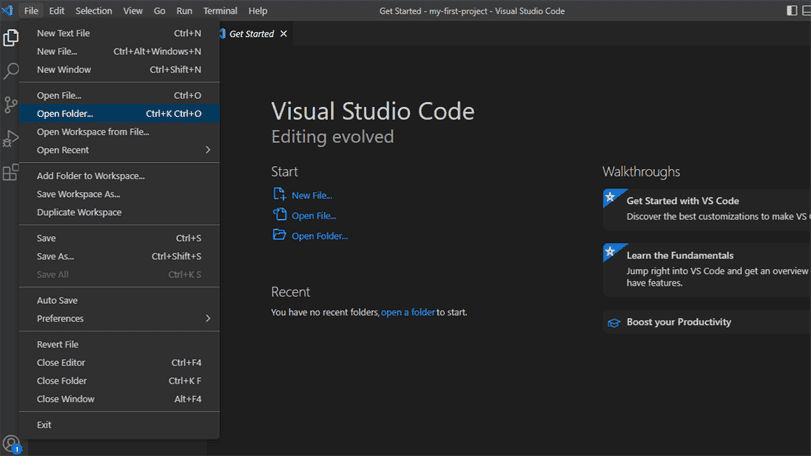Choose Duplicate Workspace
Viewport: 811px width, 456px height.
coord(119,212)
